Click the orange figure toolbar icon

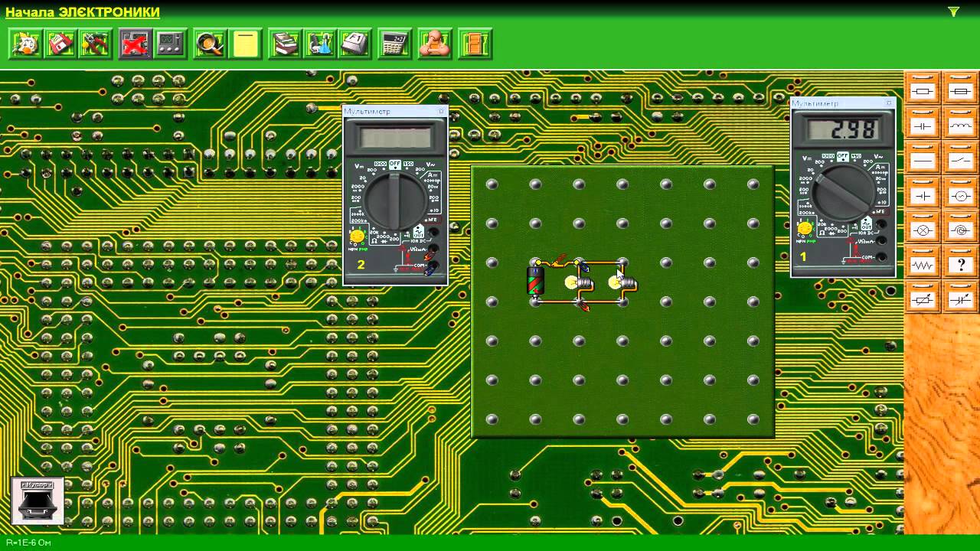click(x=434, y=44)
